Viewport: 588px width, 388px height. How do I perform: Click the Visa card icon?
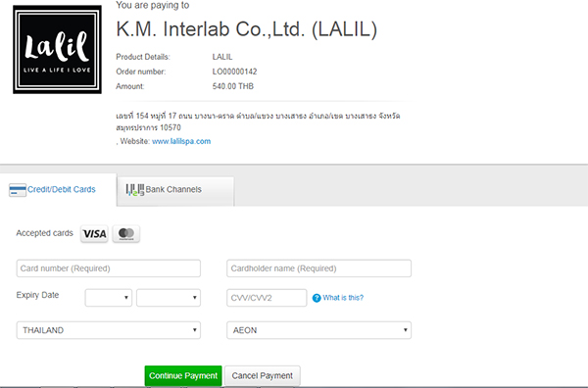[94, 234]
